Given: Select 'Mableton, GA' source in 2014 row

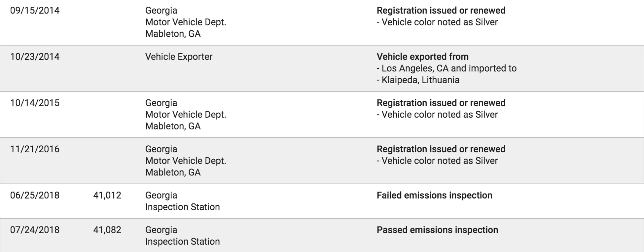Looking at the screenshot, I should click(173, 34).
